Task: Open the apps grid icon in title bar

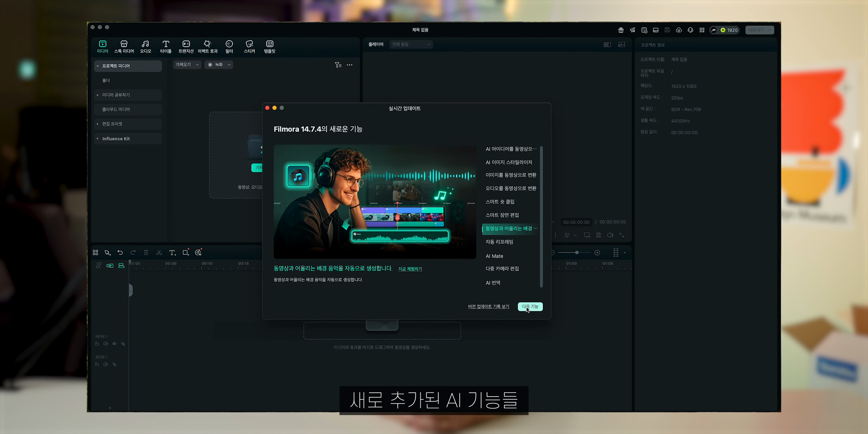Action: coord(702,30)
